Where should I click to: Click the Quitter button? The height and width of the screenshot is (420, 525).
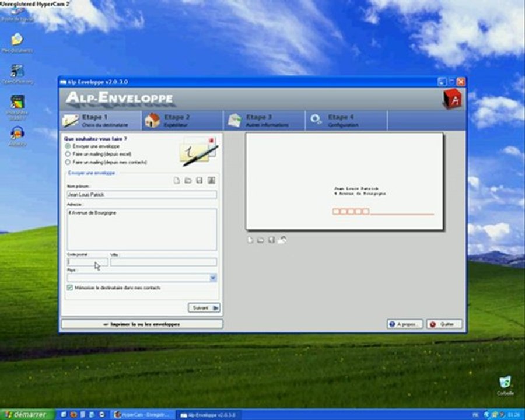pyautogui.click(x=444, y=324)
